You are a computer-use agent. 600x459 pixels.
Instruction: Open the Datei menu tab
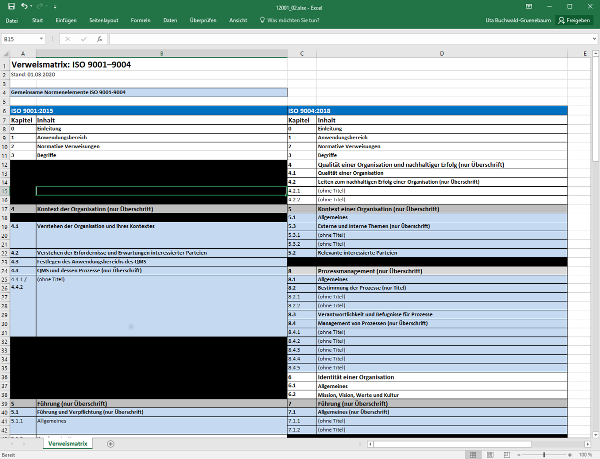[x=10, y=19]
